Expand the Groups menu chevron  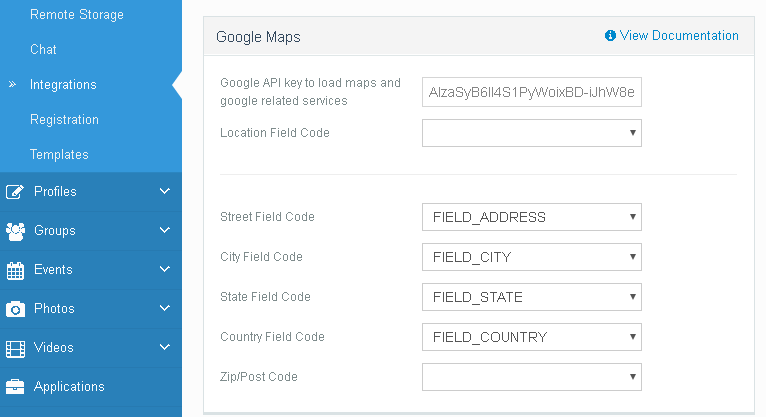coord(165,230)
